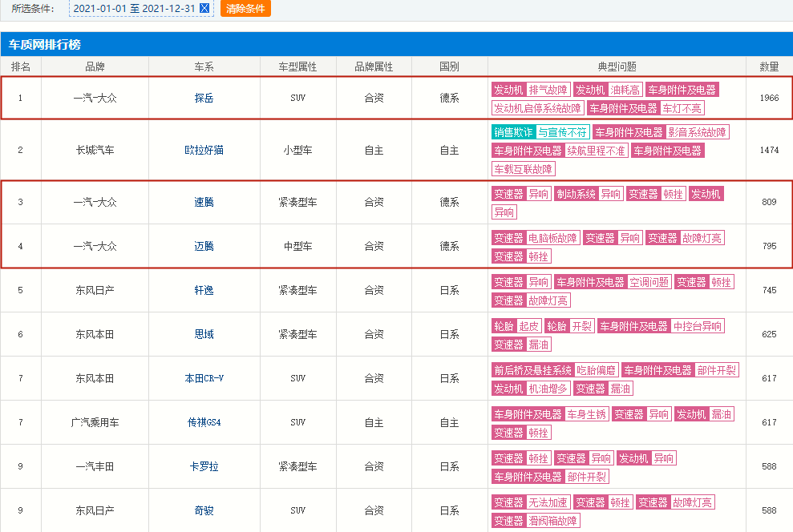Click the 车系 column header
The height and width of the screenshot is (532, 793).
[204, 66]
